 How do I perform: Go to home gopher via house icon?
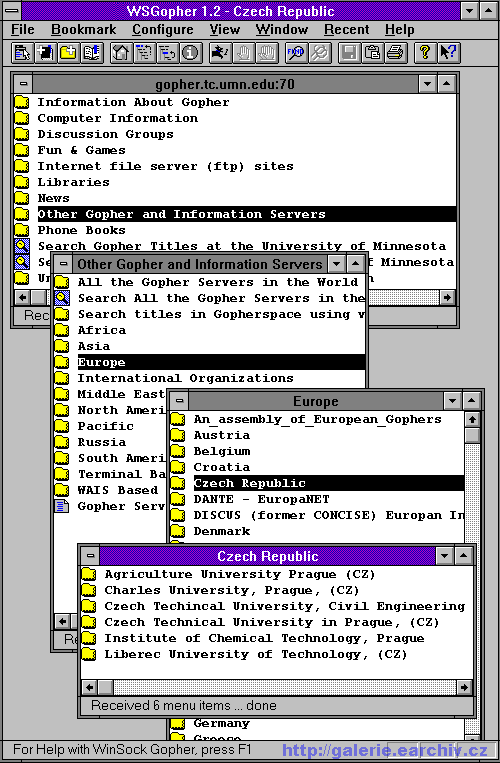(x=121, y=52)
